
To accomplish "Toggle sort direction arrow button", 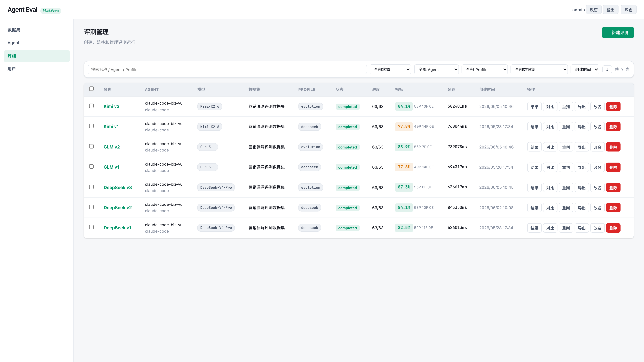I will click(607, 69).
